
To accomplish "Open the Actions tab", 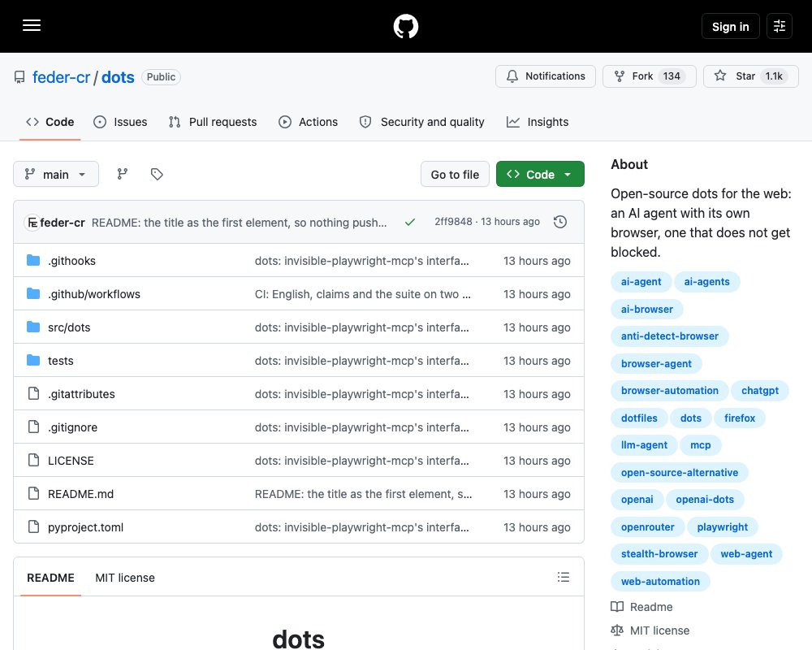I will pyautogui.click(x=308, y=122).
